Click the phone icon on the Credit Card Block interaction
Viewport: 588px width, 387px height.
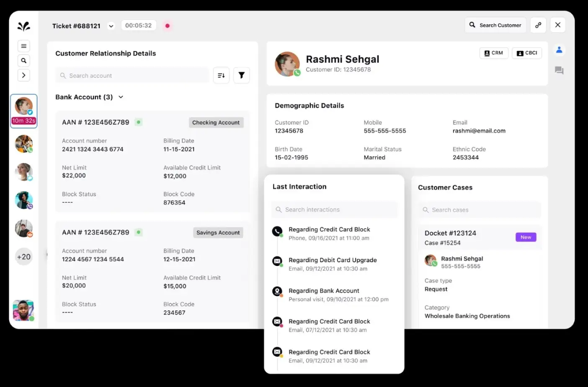277,230
